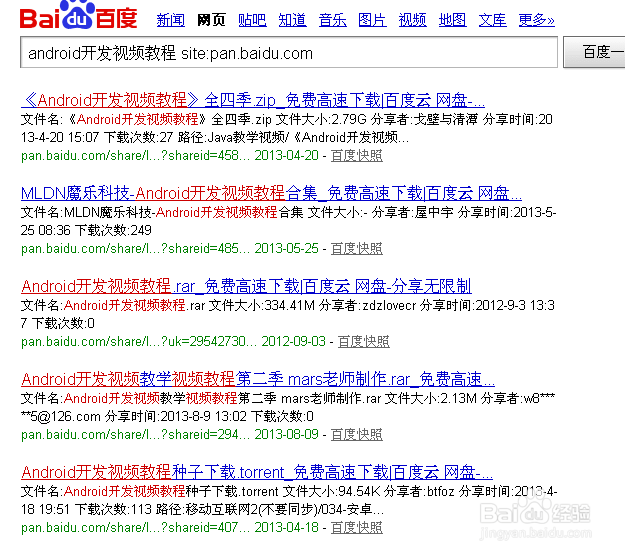Click the snippet text 文件大小:334.41M
The image size is (625, 554).
point(262,305)
